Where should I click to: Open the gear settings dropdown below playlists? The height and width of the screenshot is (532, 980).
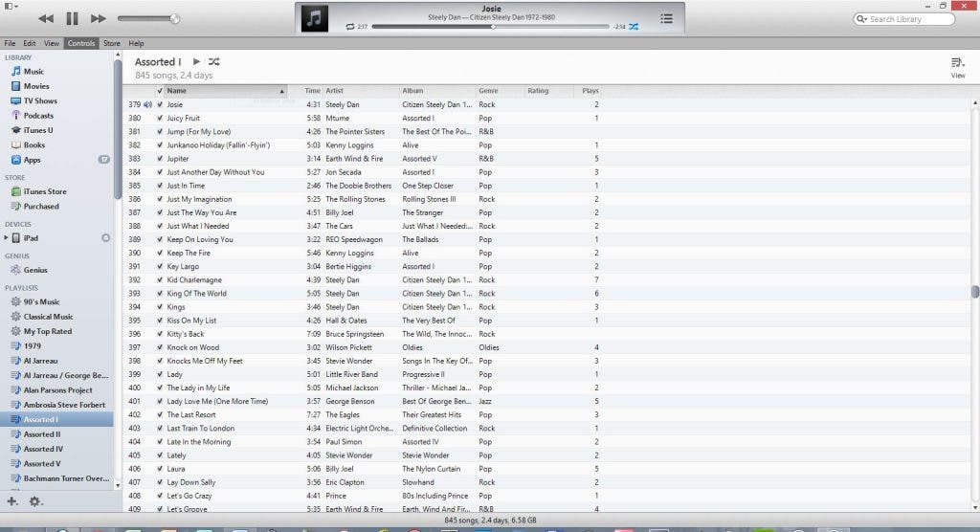(36, 501)
